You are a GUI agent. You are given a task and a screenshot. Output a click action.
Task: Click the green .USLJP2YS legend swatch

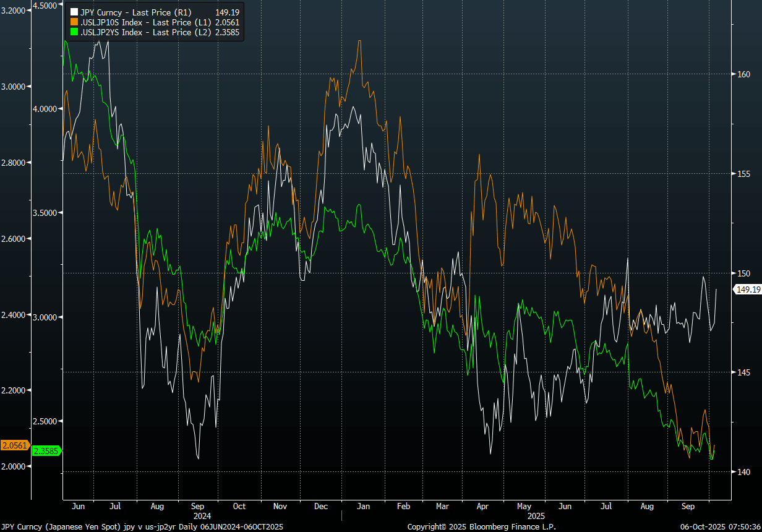75,32
